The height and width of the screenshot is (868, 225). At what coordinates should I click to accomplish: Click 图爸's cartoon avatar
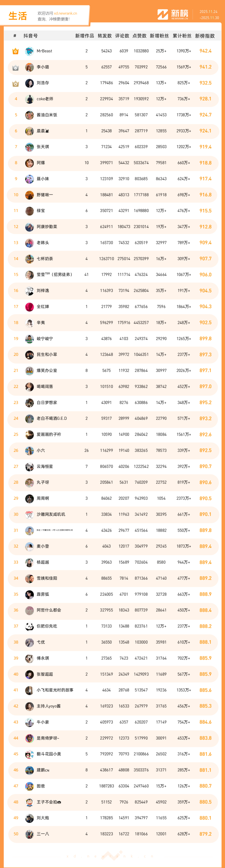29,786
